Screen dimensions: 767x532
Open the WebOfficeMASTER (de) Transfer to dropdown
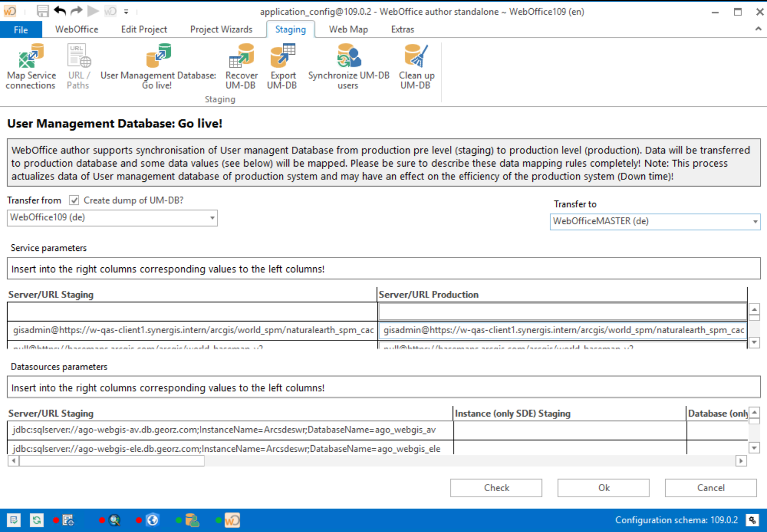[x=755, y=221]
